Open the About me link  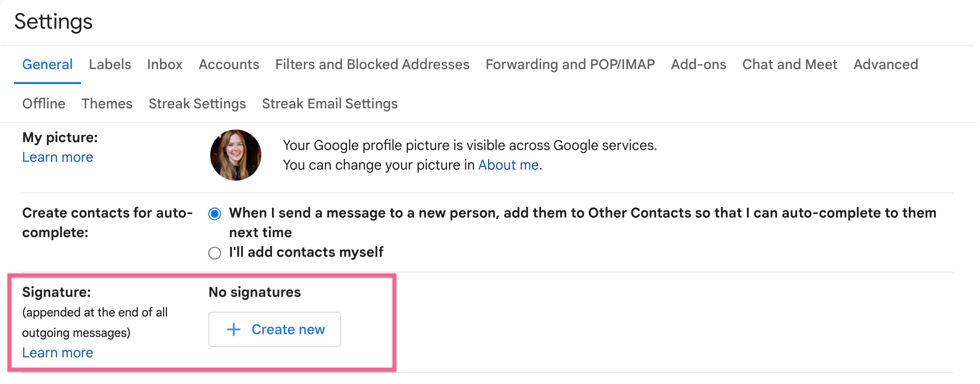[508, 165]
